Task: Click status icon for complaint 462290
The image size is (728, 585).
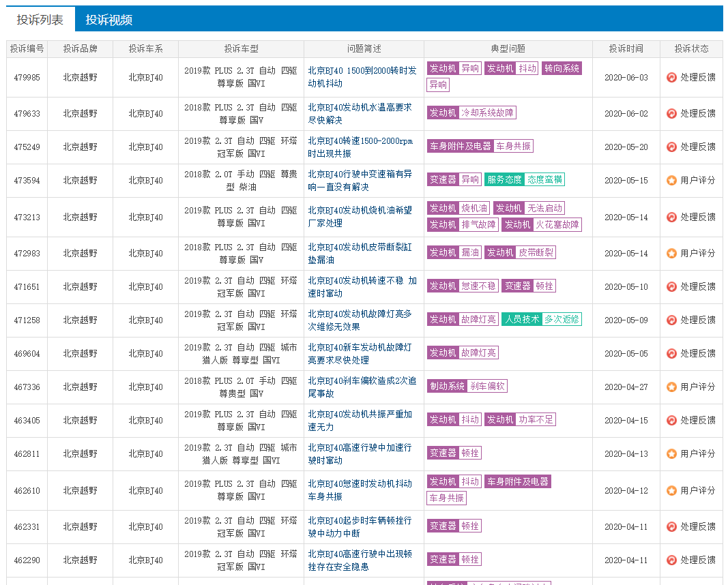Action: pyautogui.click(x=671, y=560)
